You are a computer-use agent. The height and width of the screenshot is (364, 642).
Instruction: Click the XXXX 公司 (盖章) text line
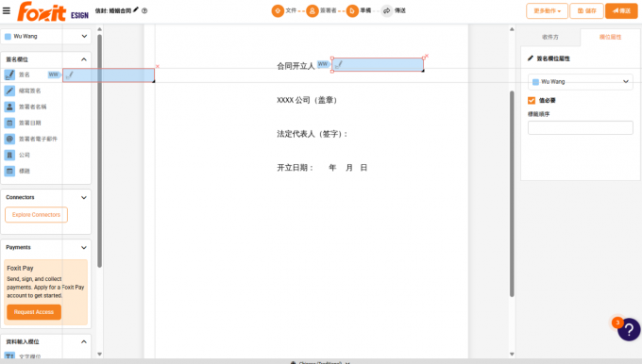point(307,100)
